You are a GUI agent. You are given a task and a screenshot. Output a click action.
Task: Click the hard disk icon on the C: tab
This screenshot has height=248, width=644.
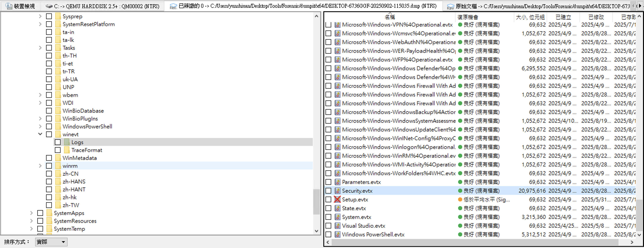pyautogui.click(x=49, y=6)
